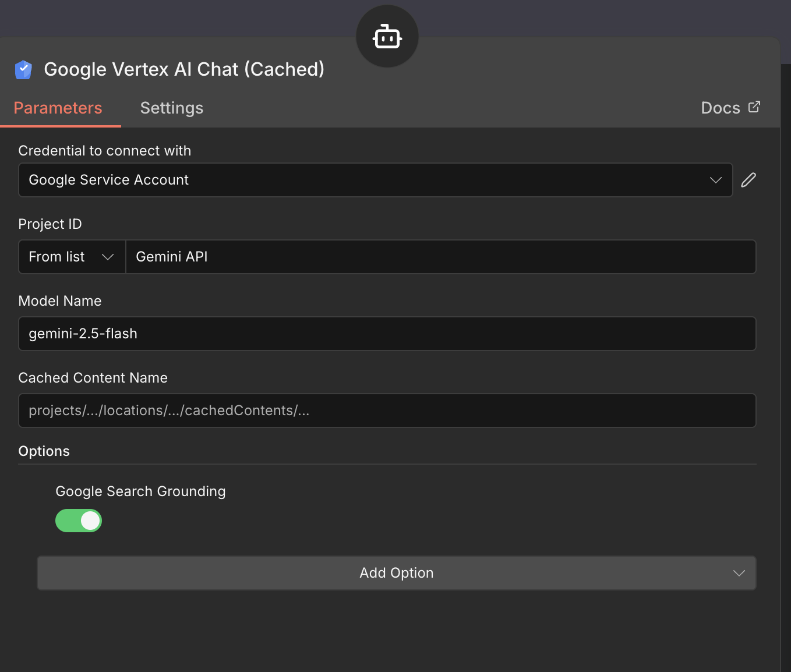The image size is (791, 672).
Task: Click the Options section header
Action: click(x=44, y=451)
